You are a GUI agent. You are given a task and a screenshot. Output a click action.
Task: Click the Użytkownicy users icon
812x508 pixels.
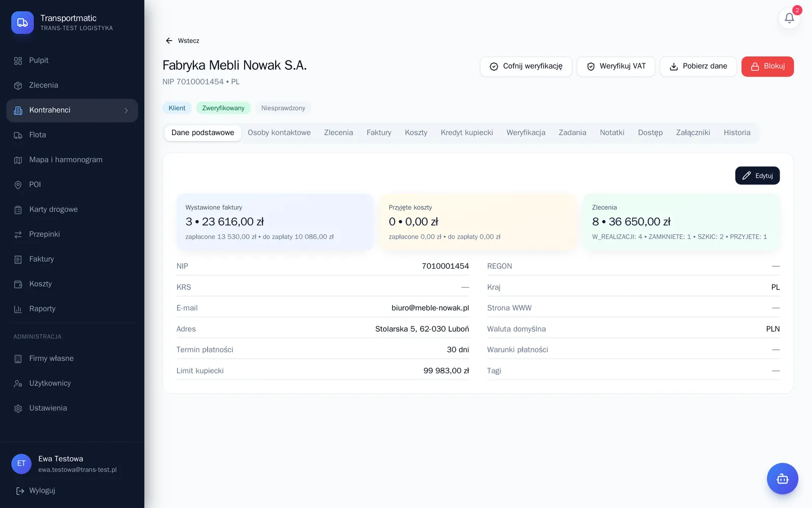point(18,384)
